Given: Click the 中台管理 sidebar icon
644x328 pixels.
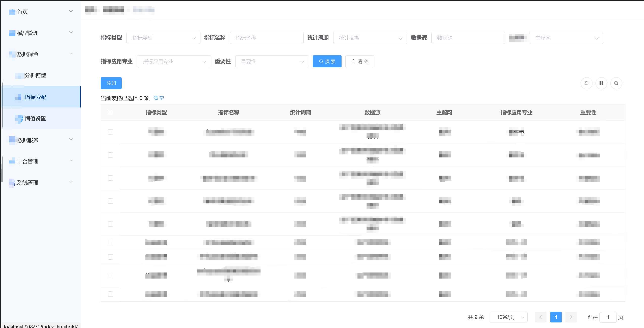Looking at the screenshot, I should pyautogui.click(x=12, y=161).
